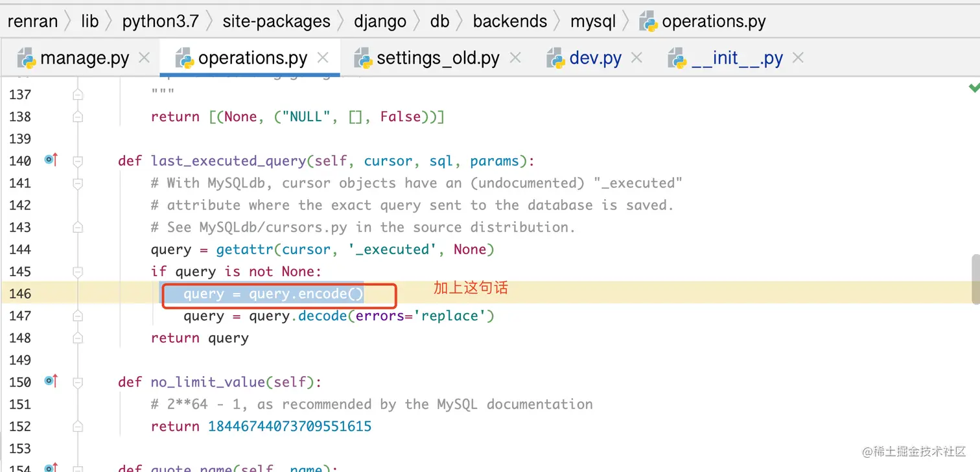The image size is (980, 472).
Task: Click Python icon on settings_old.py tab
Action: coord(363,58)
